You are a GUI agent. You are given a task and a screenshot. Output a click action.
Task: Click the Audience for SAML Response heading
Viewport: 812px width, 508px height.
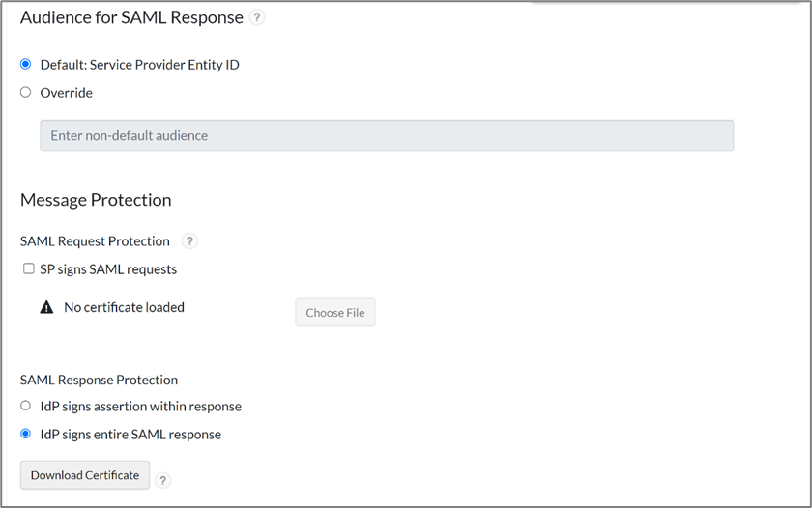[130, 17]
